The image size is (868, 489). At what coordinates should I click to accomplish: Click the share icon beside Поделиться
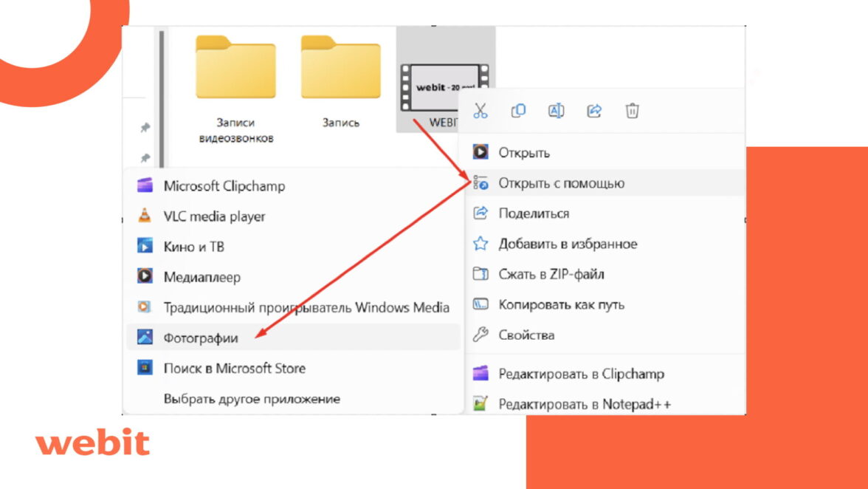click(480, 213)
